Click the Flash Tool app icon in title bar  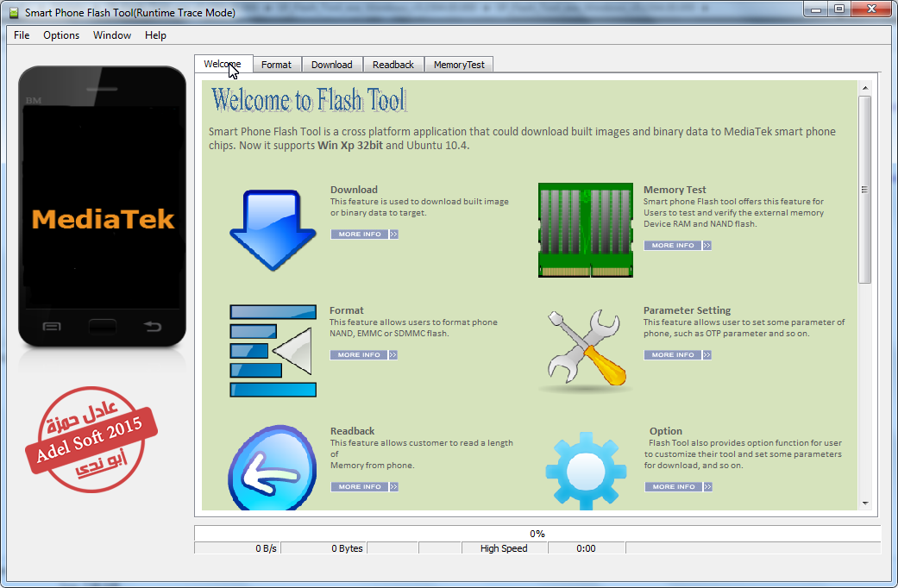[x=14, y=13]
